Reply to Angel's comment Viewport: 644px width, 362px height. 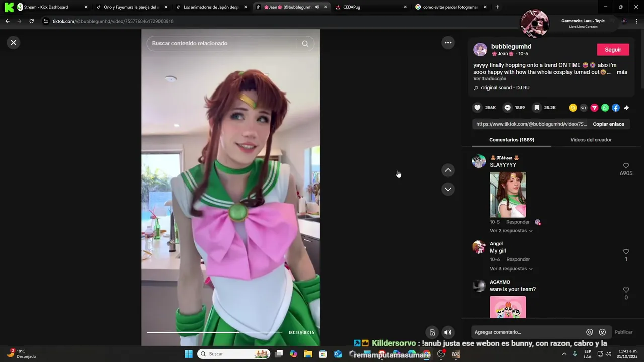518,259
